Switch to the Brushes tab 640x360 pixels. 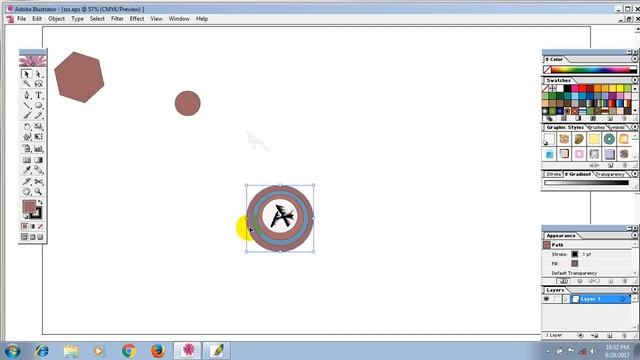click(596, 127)
